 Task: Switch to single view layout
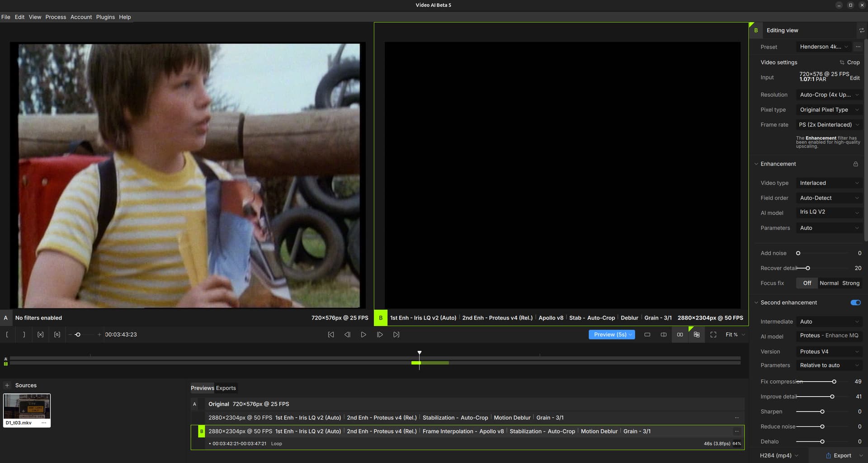pos(647,335)
